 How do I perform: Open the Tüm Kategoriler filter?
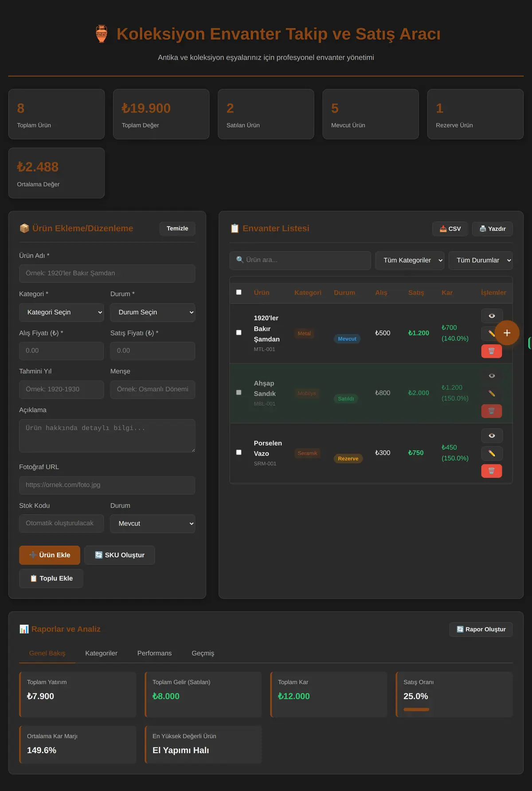pos(410,260)
